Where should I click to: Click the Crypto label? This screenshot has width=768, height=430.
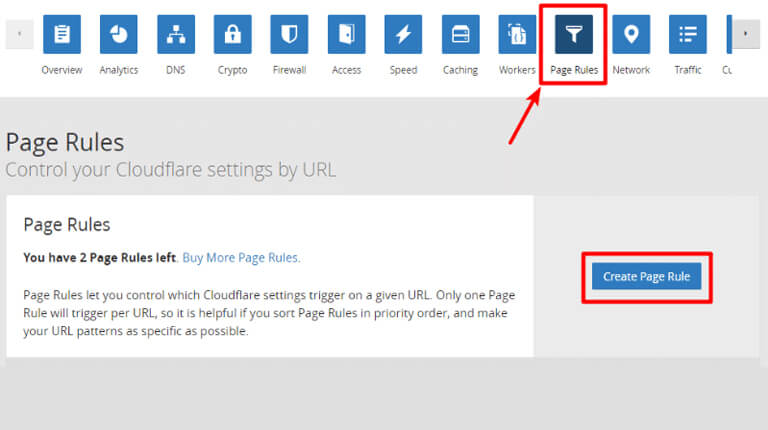click(233, 70)
